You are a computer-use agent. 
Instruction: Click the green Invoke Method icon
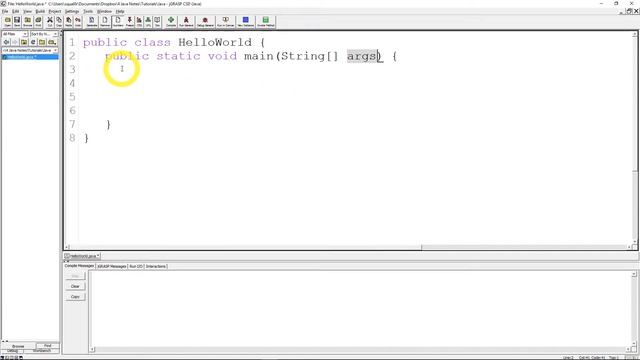coord(266,22)
